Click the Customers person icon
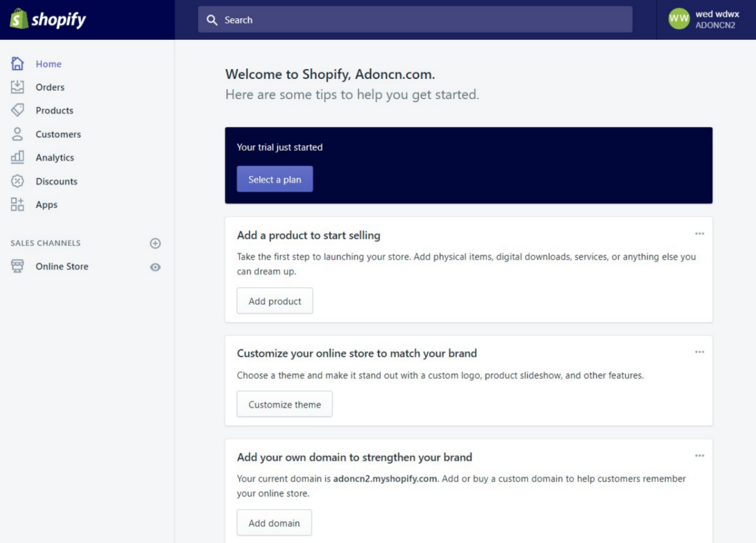This screenshot has width=756, height=543. pyautogui.click(x=17, y=134)
